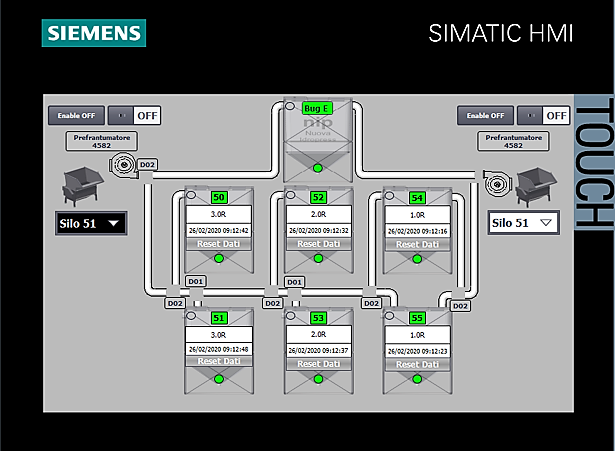Open the right Silo 51 dropdown

pyautogui.click(x=524, y=223)
